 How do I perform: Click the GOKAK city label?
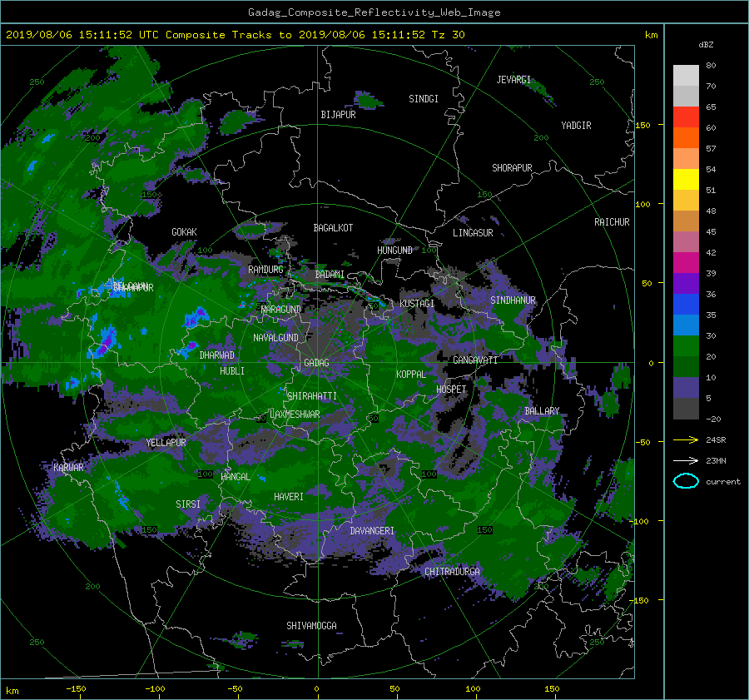tap(184, 232)
